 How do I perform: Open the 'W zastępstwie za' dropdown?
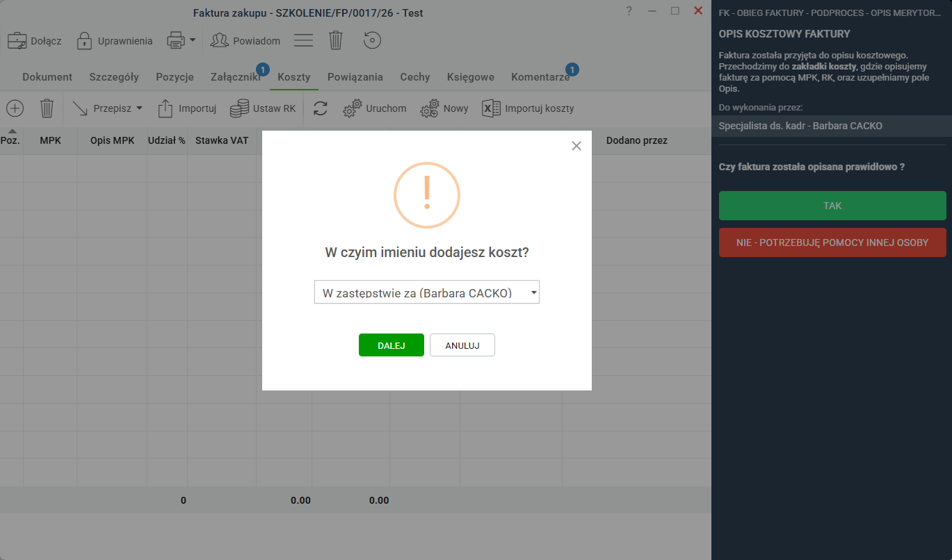(427, 293)
